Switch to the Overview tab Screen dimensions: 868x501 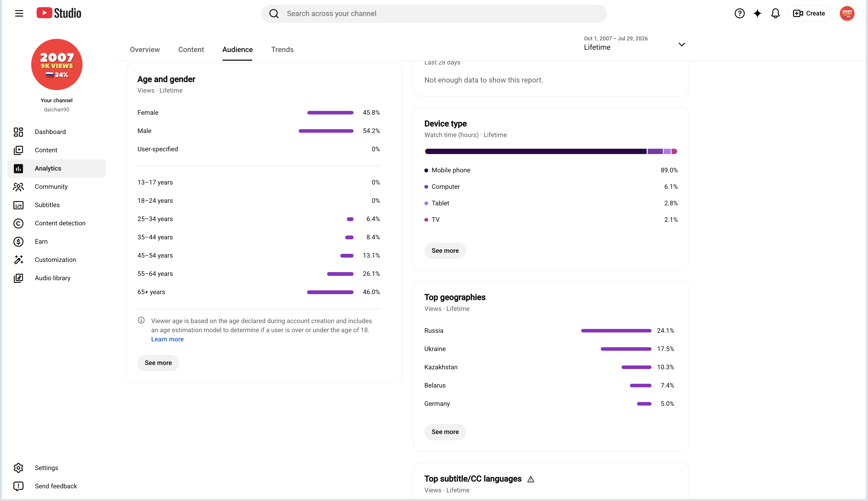click(x=145, y=49)
